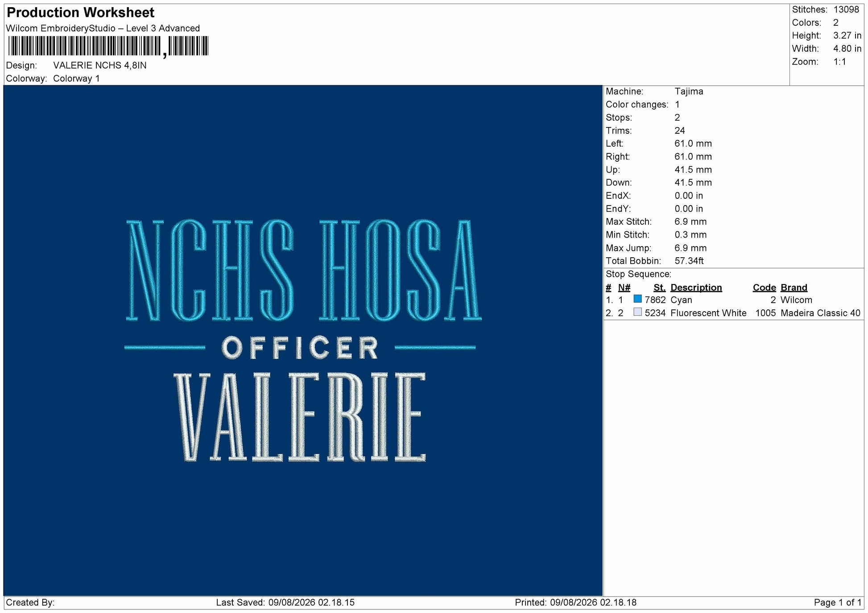Select the height value '3.27 in'

point(847,36)
